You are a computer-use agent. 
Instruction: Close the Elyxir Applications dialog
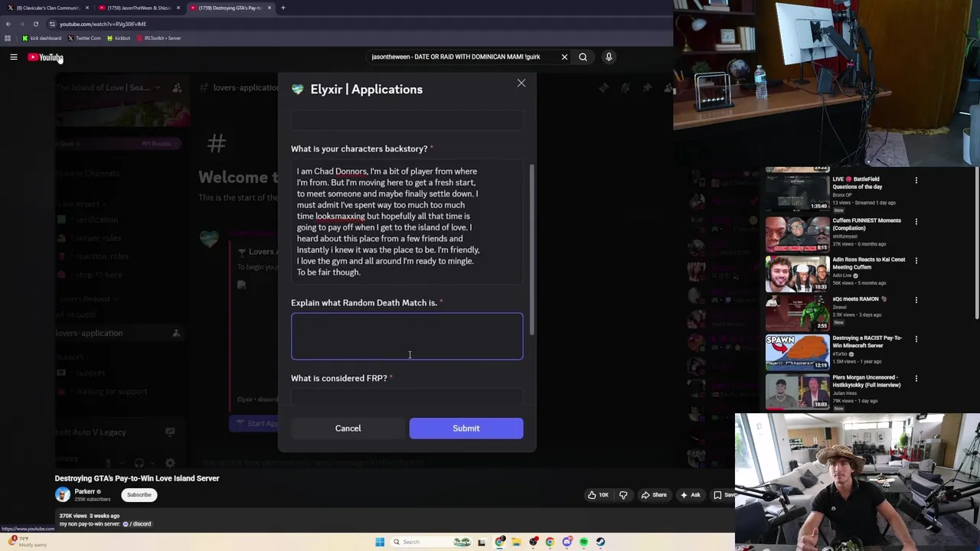tap(521, 83)
